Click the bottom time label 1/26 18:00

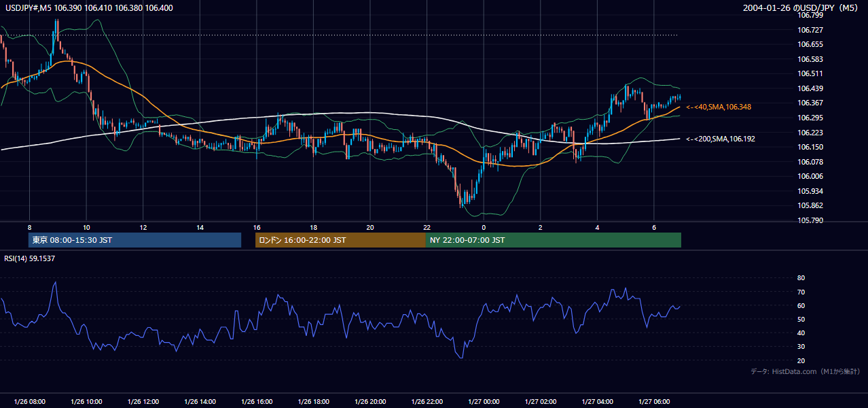point(313,402)
